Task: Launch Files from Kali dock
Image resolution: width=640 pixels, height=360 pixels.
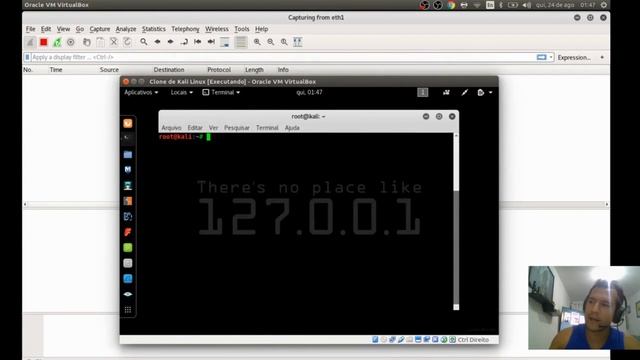Action: click(128, 154)
